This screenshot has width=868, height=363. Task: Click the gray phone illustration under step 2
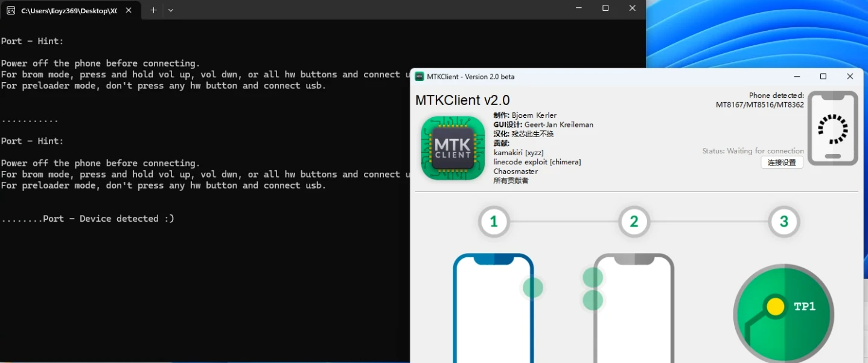634,308
